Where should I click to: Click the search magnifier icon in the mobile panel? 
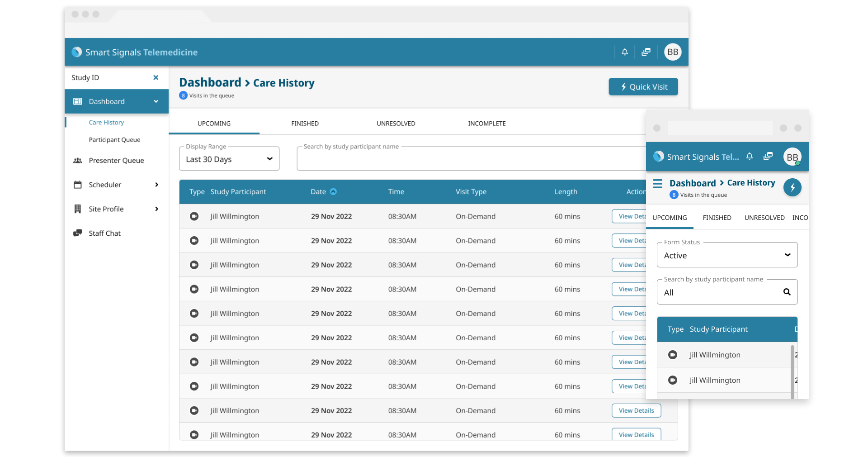tap(787, 292)
